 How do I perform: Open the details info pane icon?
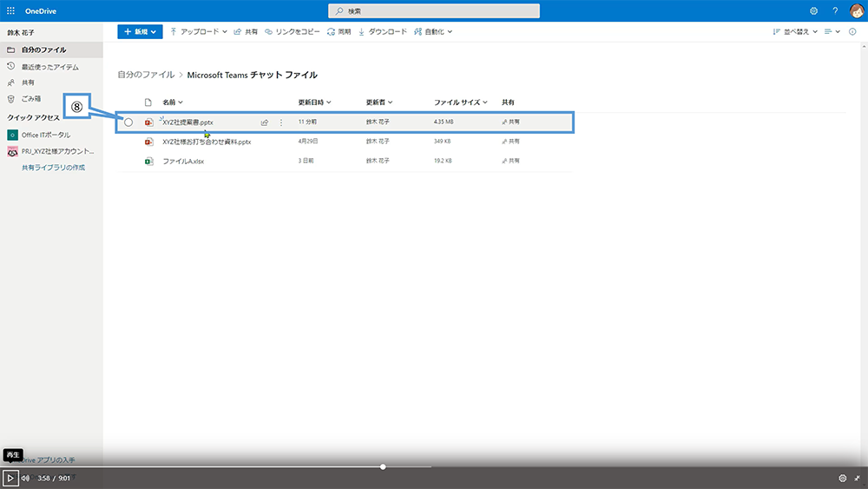click(x=852, y=31)
